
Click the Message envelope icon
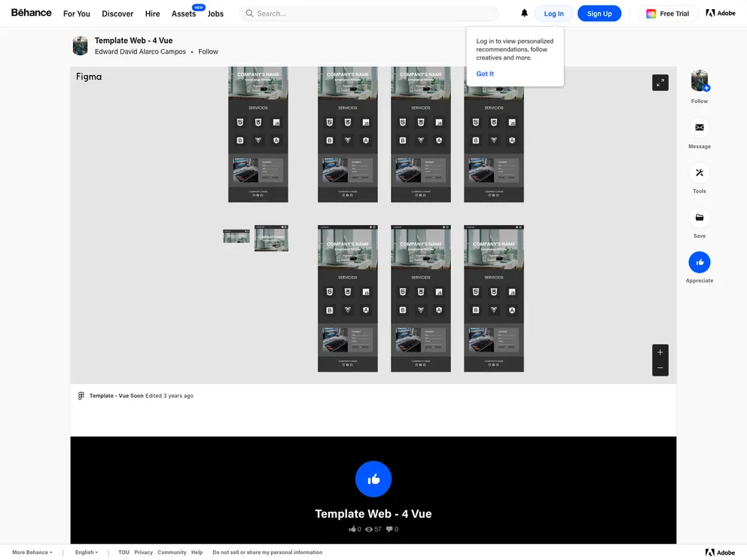(x=699, y=128)
